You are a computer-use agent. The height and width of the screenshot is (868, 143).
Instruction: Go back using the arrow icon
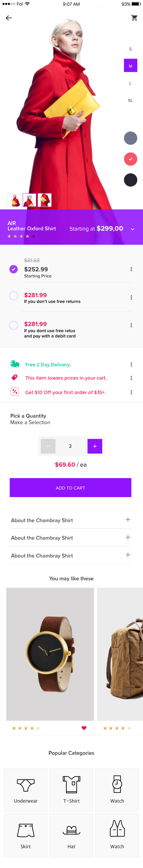pyautogui.click(x=9, y=18)
